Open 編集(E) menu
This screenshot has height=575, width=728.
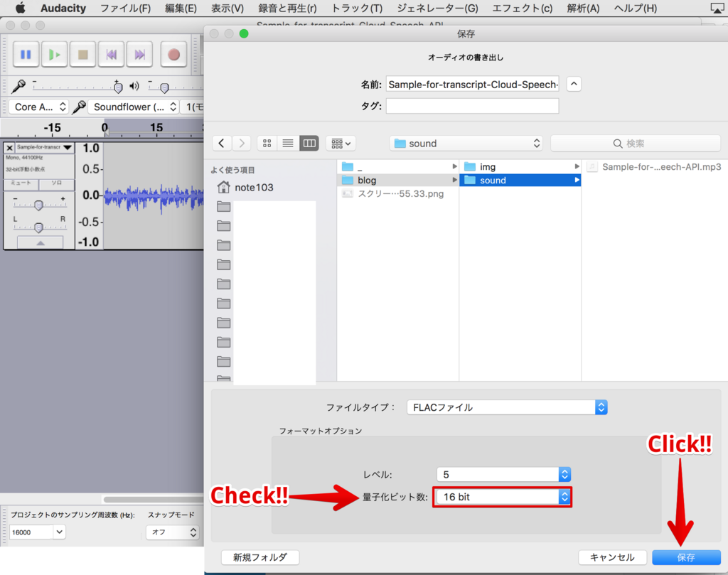point(181,9)
